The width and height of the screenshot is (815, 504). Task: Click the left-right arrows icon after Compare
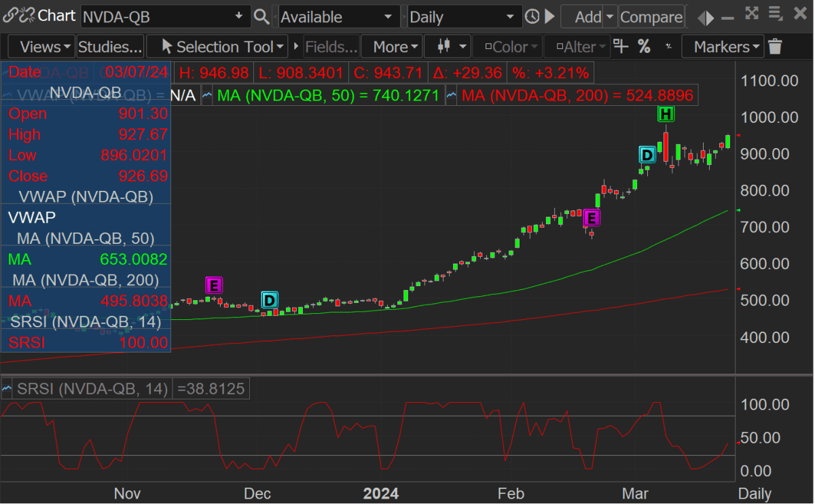coord(706,18)
